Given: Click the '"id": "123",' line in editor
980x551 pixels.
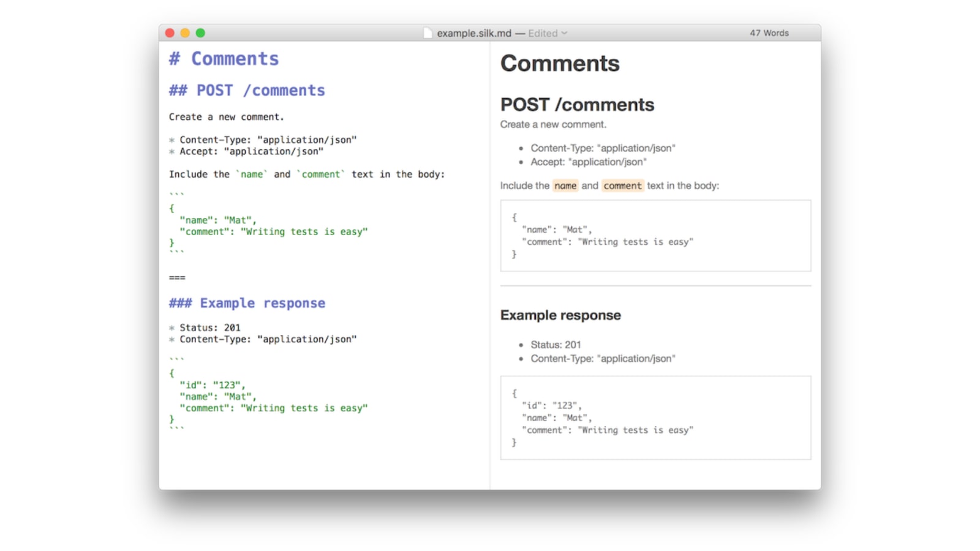Looking at the screenshot, I should coord(213,385).
